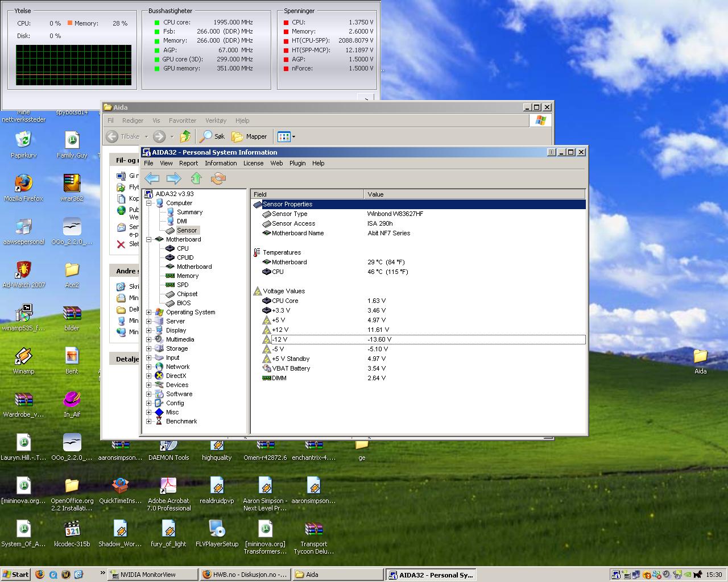
Task: Click the Start button
Action: coord(16,574)
